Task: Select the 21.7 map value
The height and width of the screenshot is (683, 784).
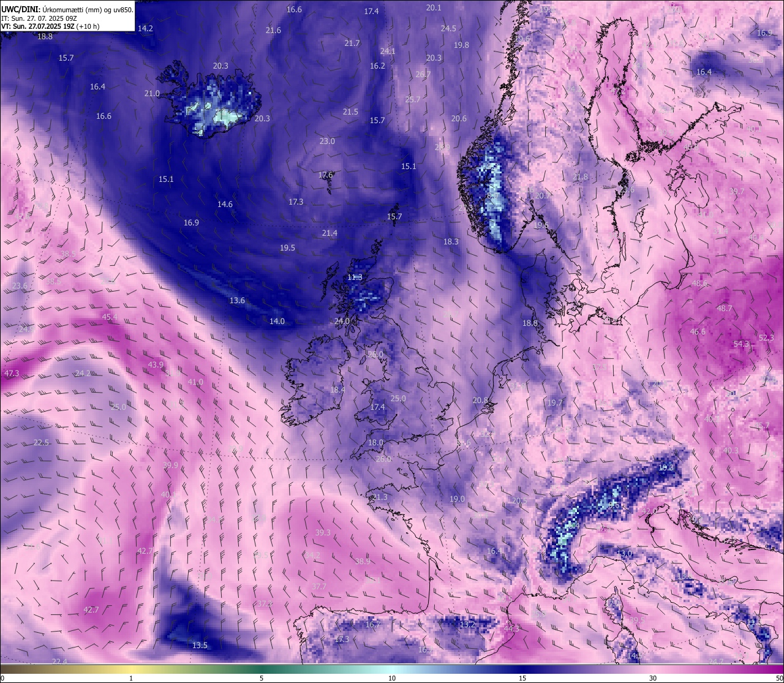Action: tap(352, 43)
